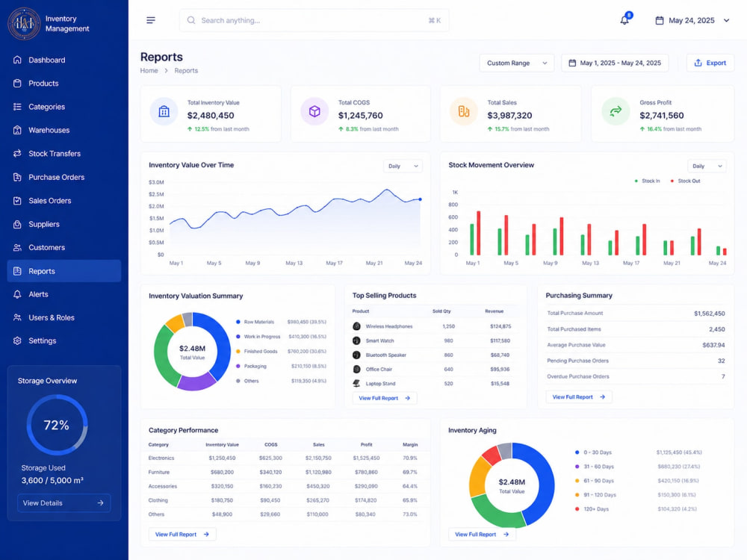Click the Customers people icon
This screenshot has width=747, height=560.
click(17, 248)
